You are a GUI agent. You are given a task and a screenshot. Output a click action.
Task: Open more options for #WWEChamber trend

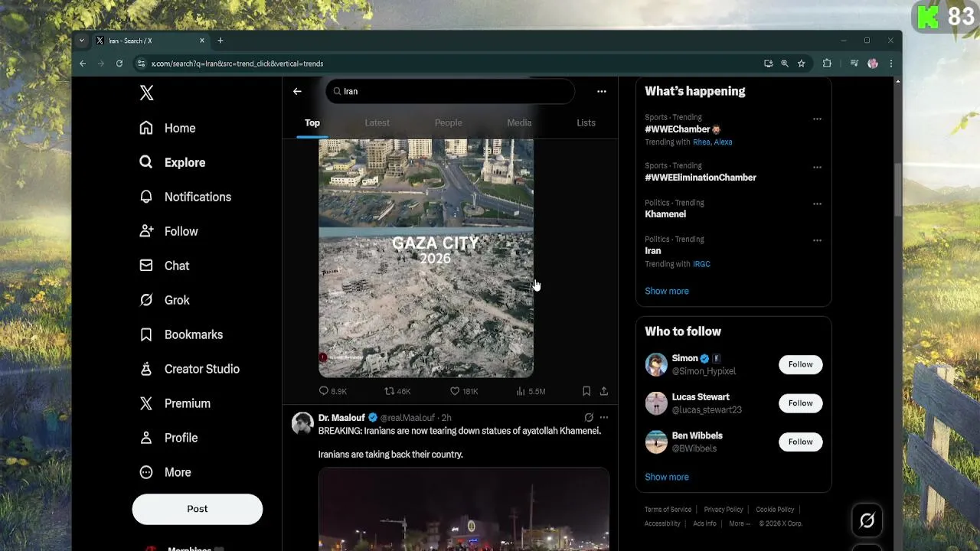click(x=817, y=119)
